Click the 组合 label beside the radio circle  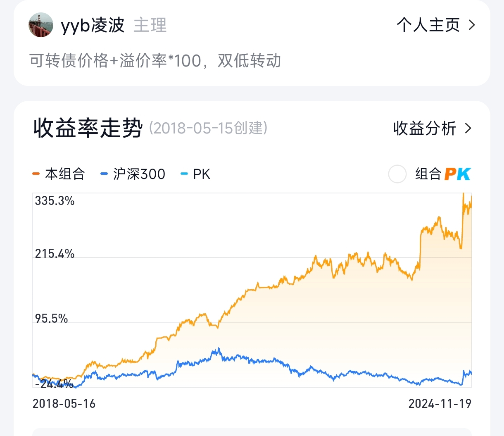click(x=428, y=174)
